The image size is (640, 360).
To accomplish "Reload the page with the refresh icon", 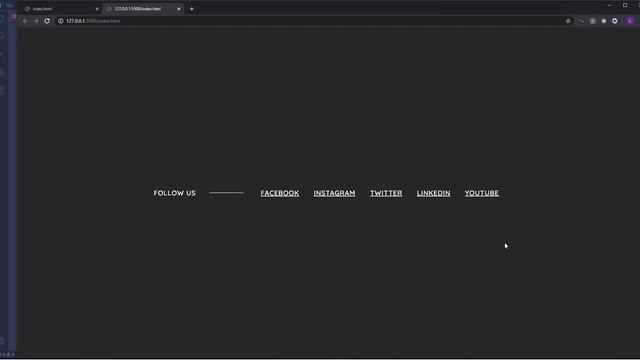I will 47,21.
